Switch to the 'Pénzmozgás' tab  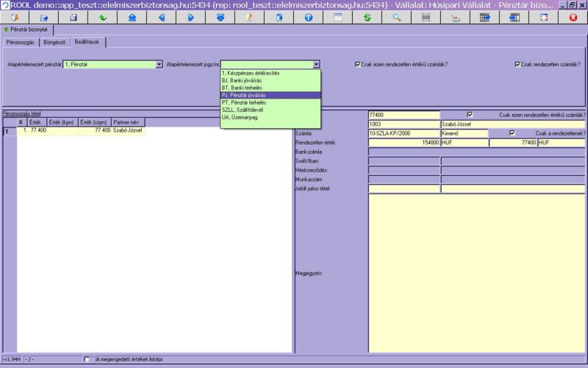[x=20, y=42]
